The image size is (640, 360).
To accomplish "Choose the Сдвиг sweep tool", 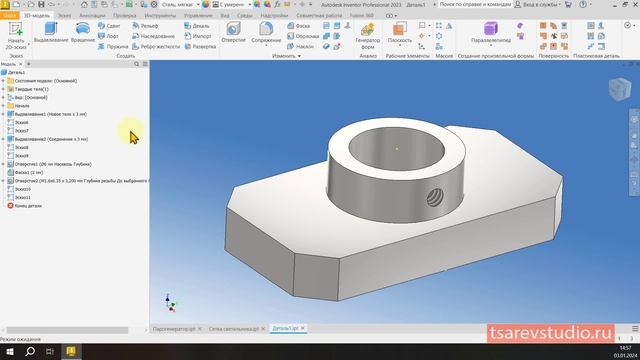I will [x=109, y=26].
